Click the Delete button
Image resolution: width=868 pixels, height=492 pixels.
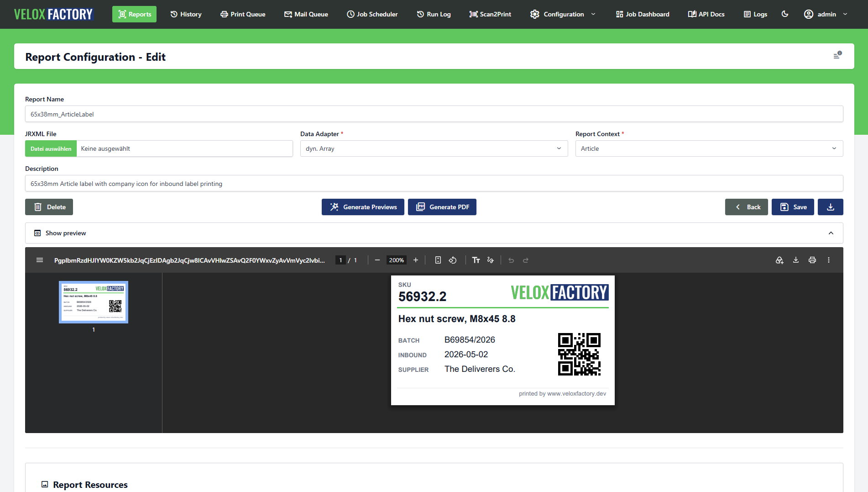click(x=49, y=207)
